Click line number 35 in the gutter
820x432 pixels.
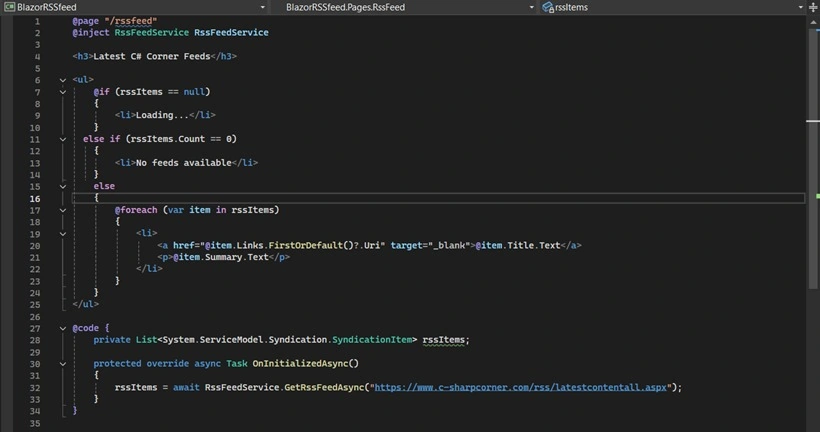click(x=35, y=424)
